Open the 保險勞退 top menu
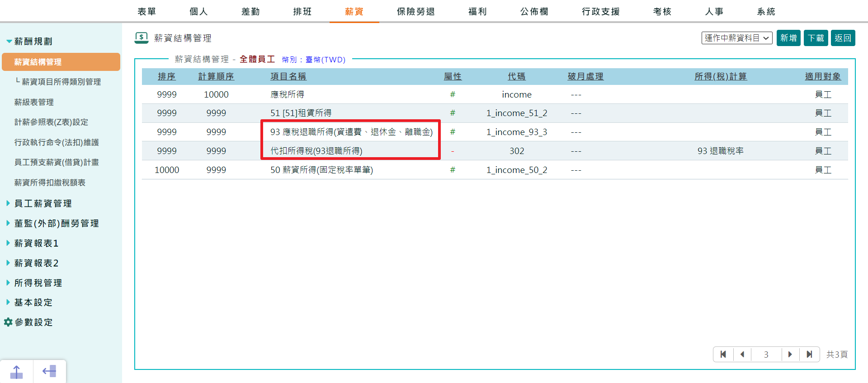Screen dimensions: 868x383 coord(416,11)
